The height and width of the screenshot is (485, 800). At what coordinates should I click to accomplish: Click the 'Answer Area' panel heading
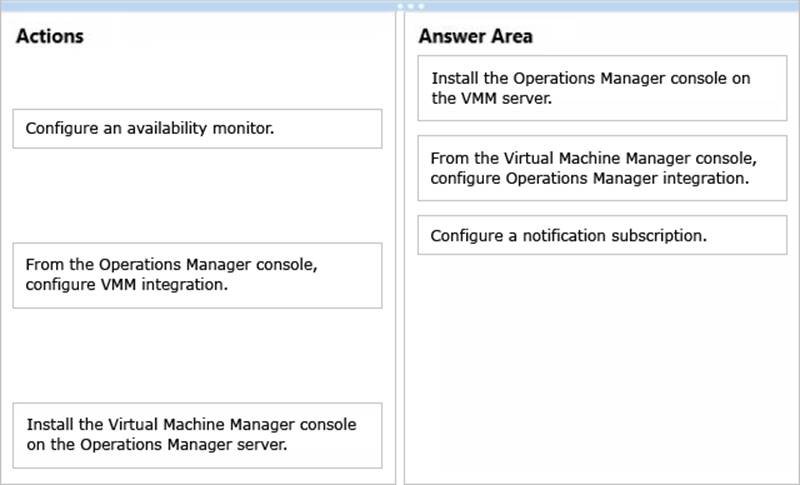[x=475, y=37]
